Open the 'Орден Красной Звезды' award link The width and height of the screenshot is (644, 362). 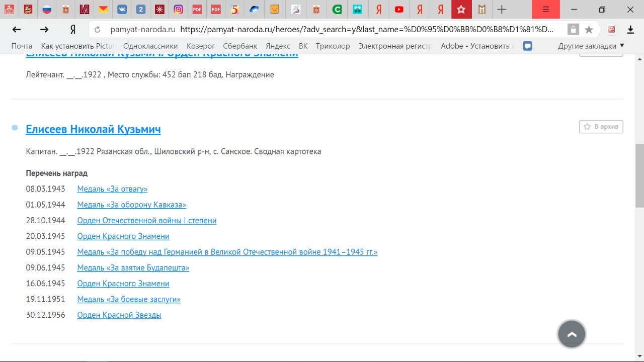pyautogui.click(x=119, y=315)
